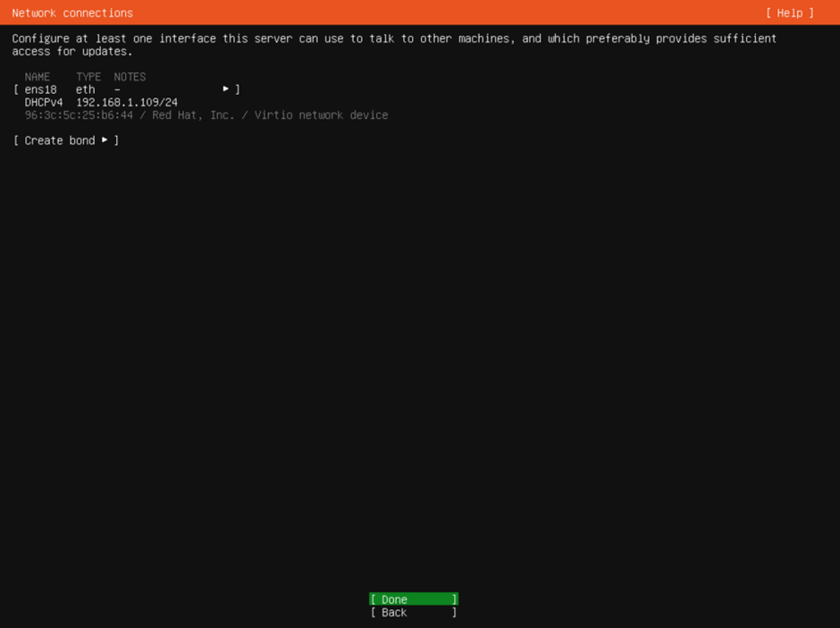Click the 192.168.1.109/24 IP address
This screenshot has width=840, height=628.
(126, 103)
